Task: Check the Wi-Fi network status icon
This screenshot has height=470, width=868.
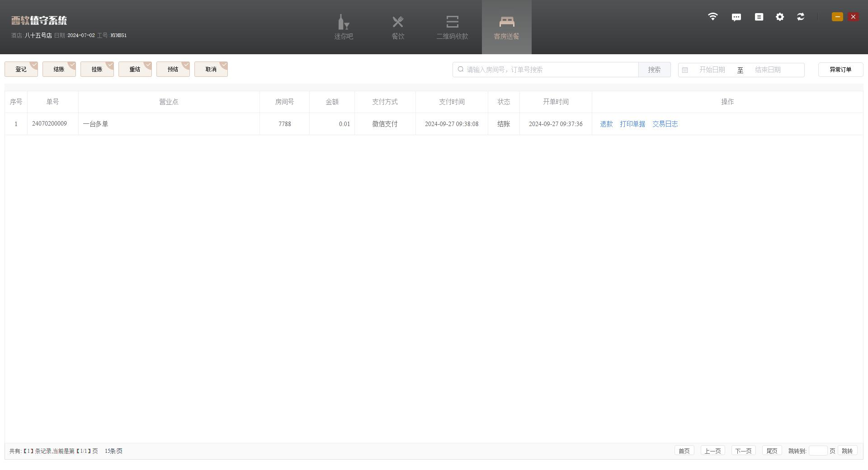Action: 712,17
